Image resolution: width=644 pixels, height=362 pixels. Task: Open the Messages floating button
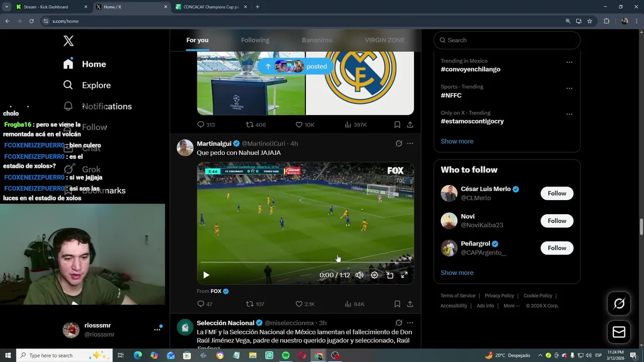pyautogui.click(x=619, y=332)
